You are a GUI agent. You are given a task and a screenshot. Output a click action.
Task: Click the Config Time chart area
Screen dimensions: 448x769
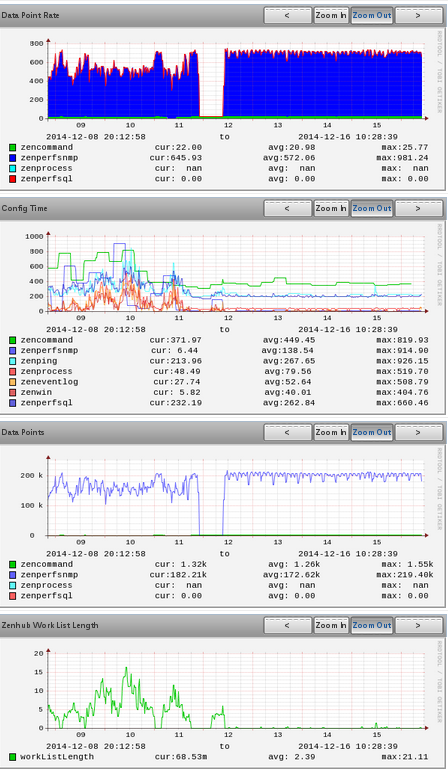tap(236, 273)
